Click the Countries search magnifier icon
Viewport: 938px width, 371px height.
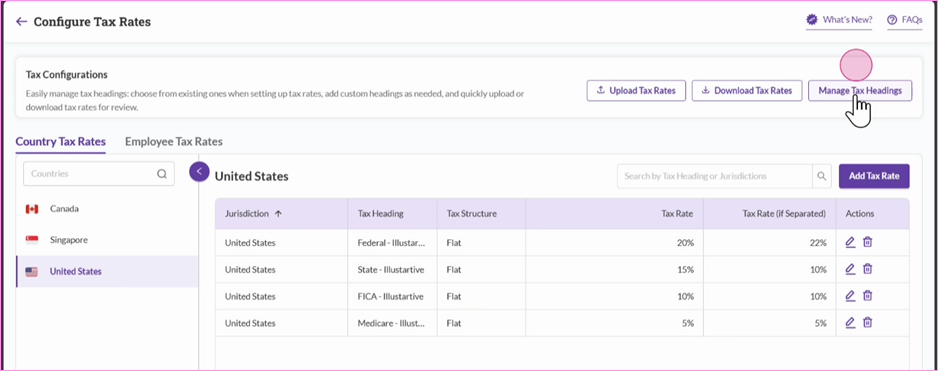tap(162, 174)
